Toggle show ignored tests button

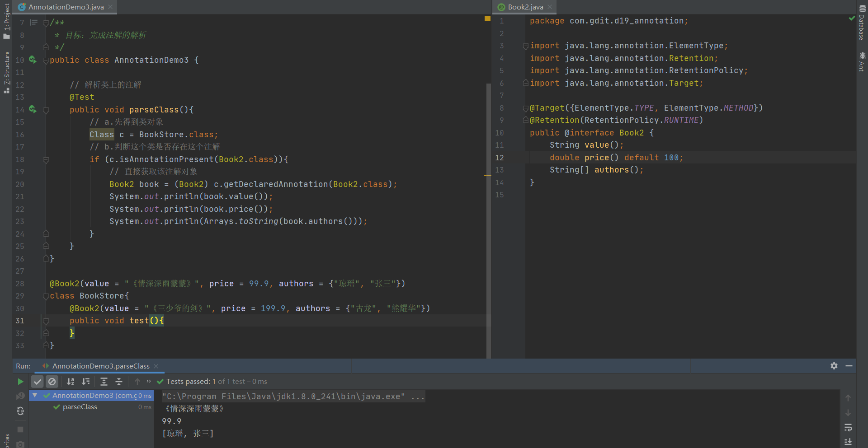point(52,382)
